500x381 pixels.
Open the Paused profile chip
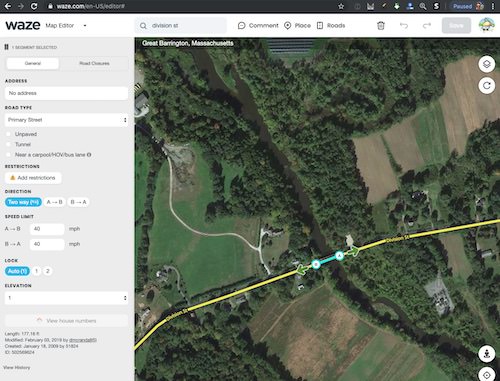(x=467, y=6)
